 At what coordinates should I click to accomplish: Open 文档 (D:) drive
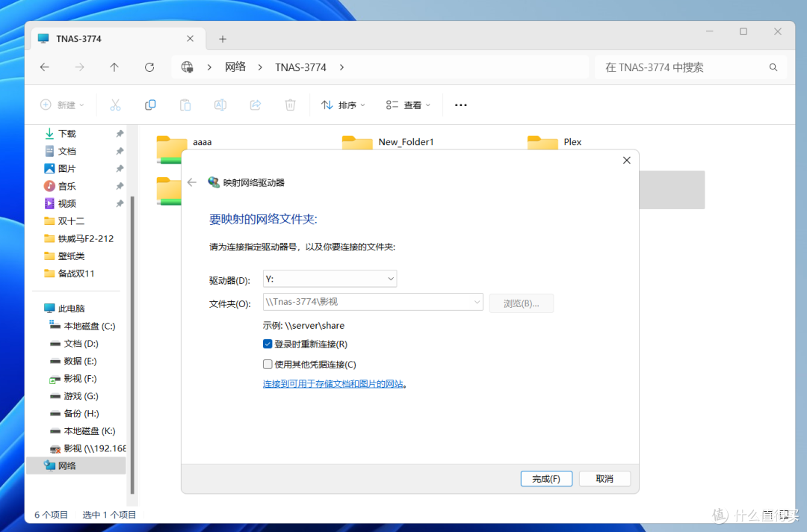(81, 344)
